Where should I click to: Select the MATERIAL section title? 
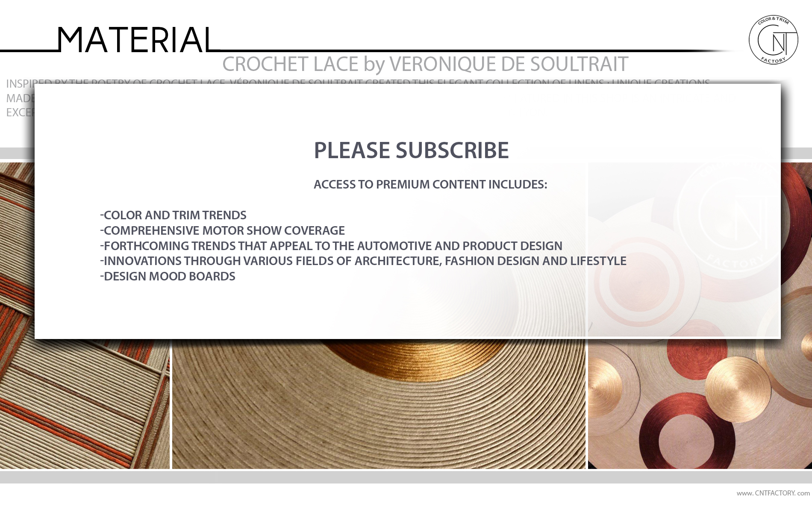[135, 40]
